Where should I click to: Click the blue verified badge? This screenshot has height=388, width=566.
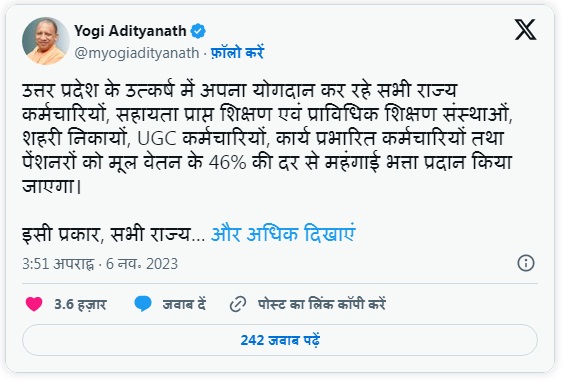[198, 31]
